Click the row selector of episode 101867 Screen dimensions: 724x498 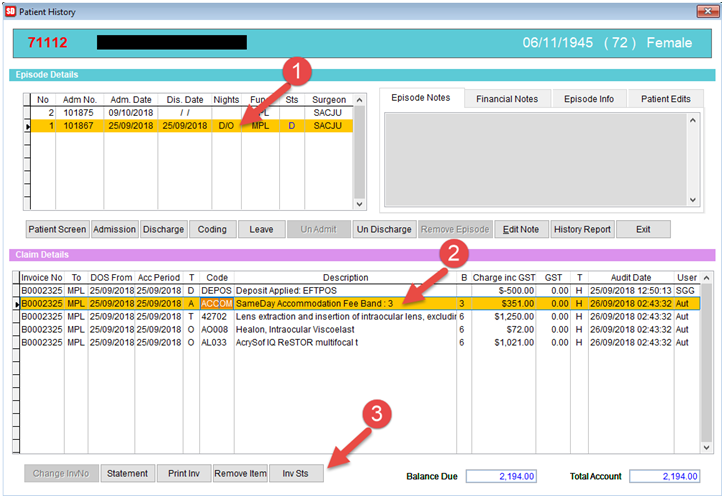(27, 126)
